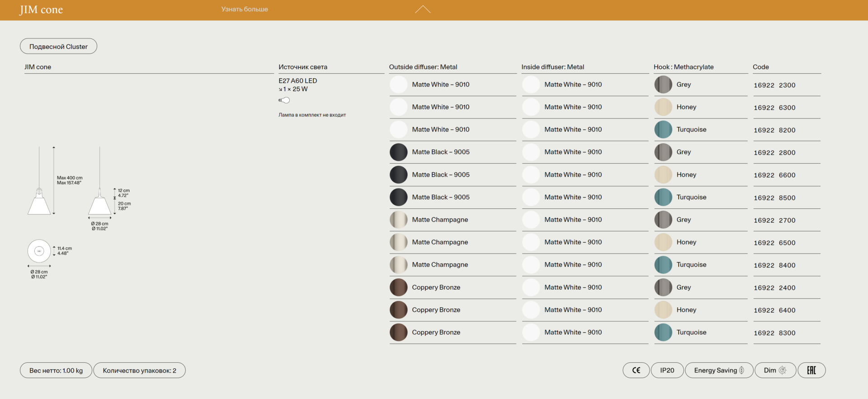This screenshot has height=399, width=868.
Task: Click the light bulb icon under E27 A60 LED
Action: coord(284,100)
